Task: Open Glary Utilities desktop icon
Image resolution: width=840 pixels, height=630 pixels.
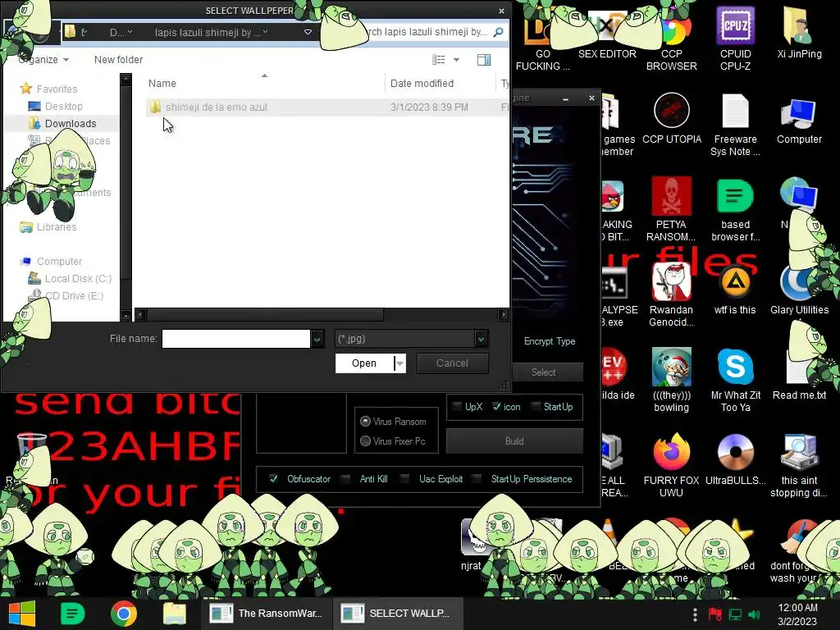Action: (799, 290)
